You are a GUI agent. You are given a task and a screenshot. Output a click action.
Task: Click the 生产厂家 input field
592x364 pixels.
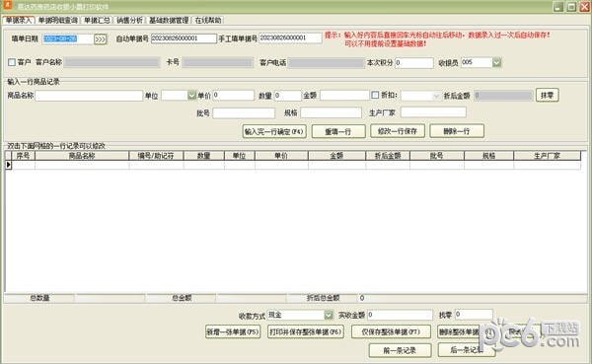[x=433, y=112]
